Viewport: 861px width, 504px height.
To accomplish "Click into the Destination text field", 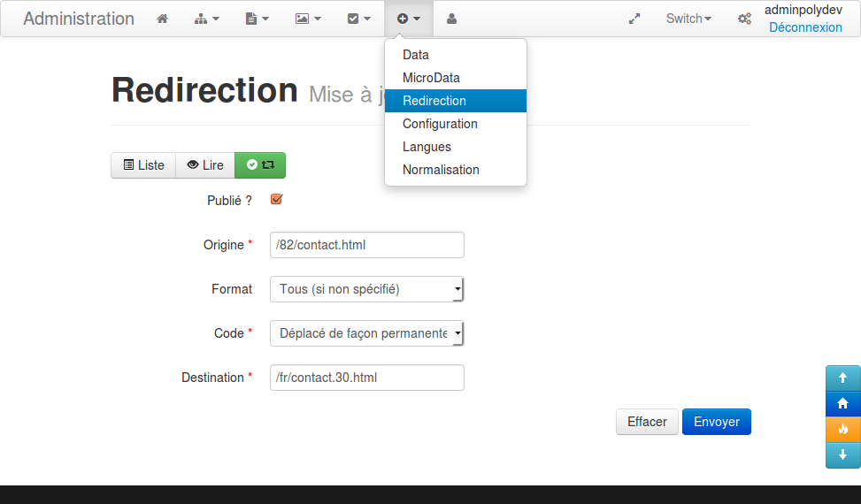I will click(x=366, y=378).
